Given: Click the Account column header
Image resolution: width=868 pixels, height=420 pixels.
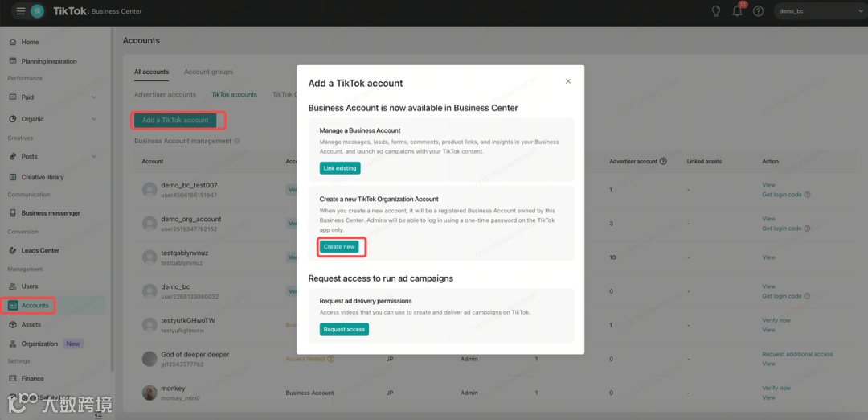Looking at the screenshot, I should [152, 161].
